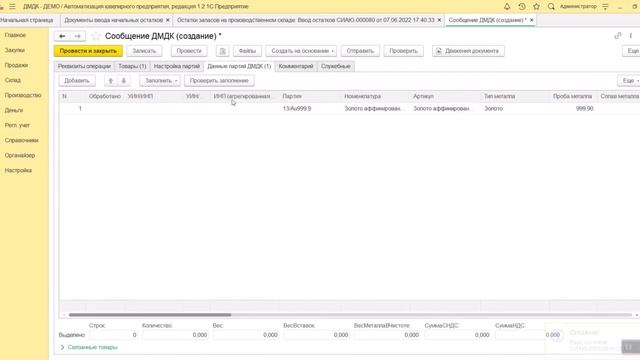Open global search magnifier

point(551,7)
